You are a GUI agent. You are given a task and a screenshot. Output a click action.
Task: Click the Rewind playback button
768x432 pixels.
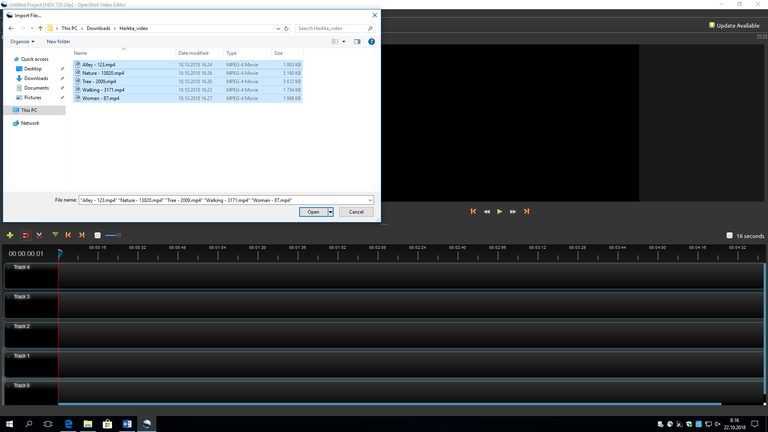coord(487,212)
